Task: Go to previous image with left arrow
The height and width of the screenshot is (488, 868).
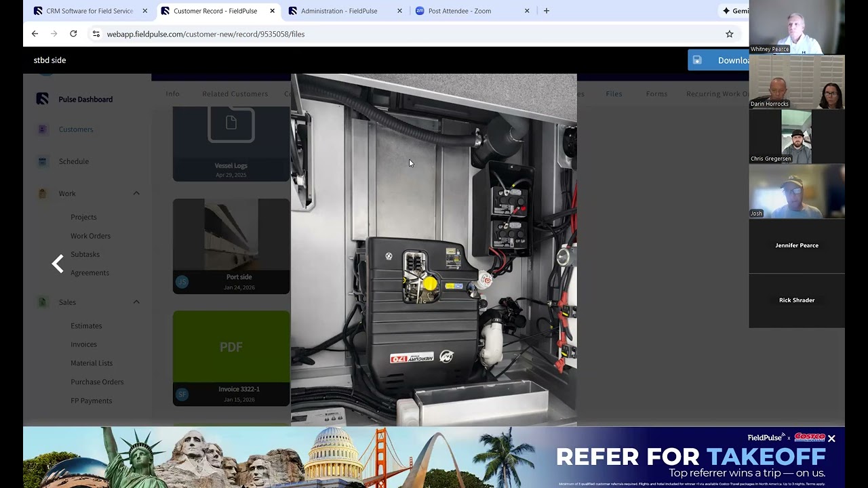Action: 58,264
